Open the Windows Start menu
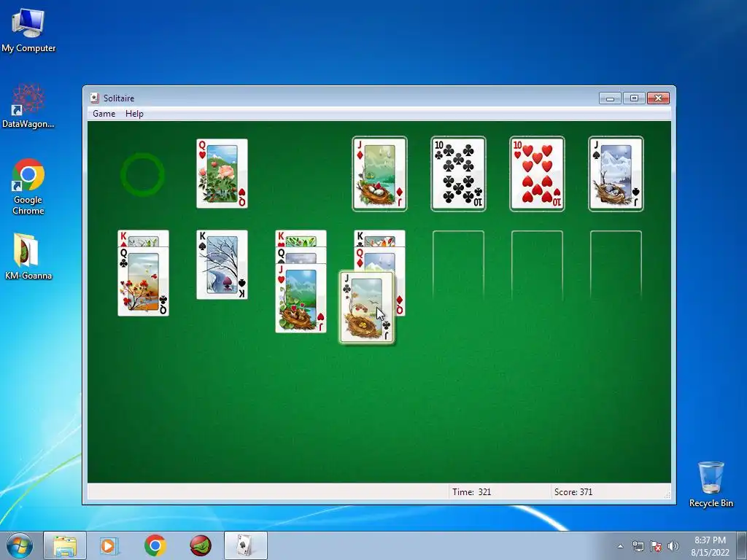The width and height of the screenshot is (747, 560). (x=20, y=545)
